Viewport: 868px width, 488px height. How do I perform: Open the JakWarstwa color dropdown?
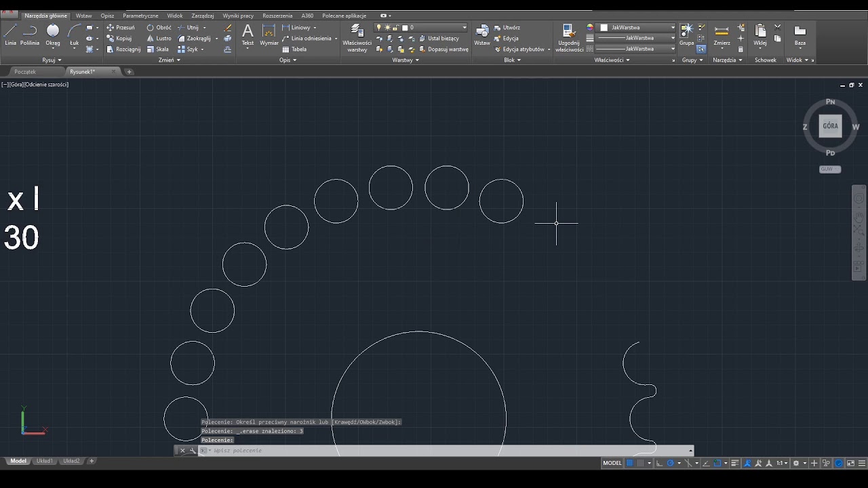[x=637, y=28]
